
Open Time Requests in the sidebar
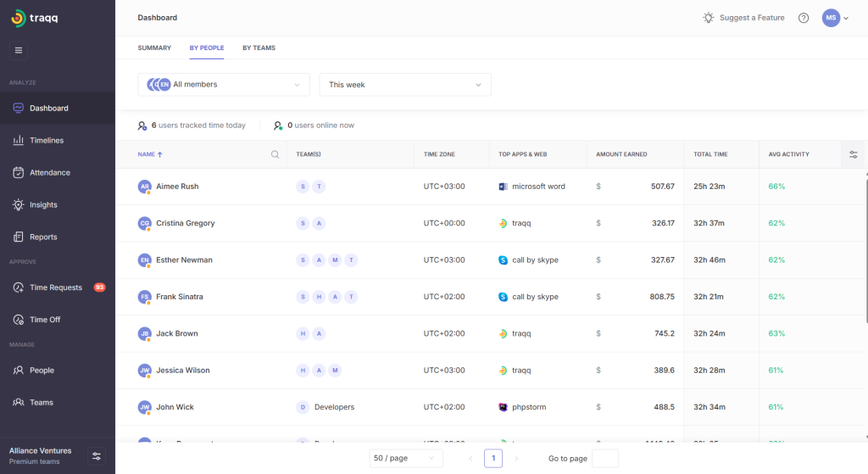click(56, 287)
